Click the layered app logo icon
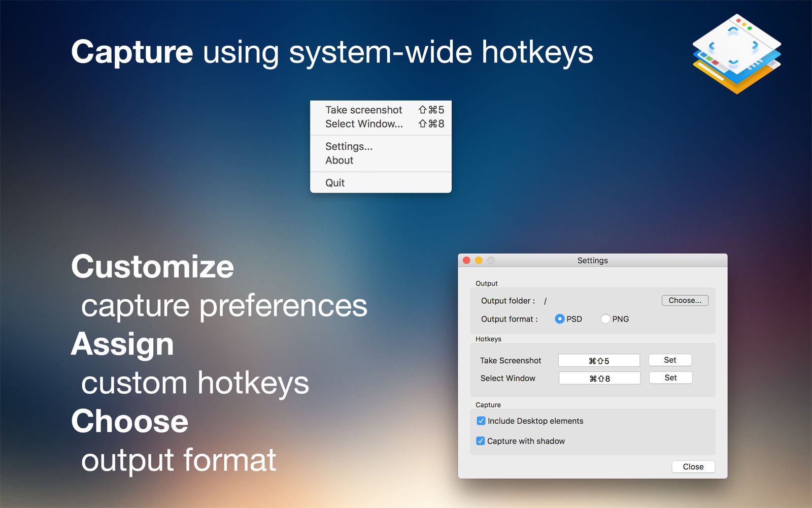The width and height of the screenshot is (812, 508). pyautogui.click(x=737, y=54)
